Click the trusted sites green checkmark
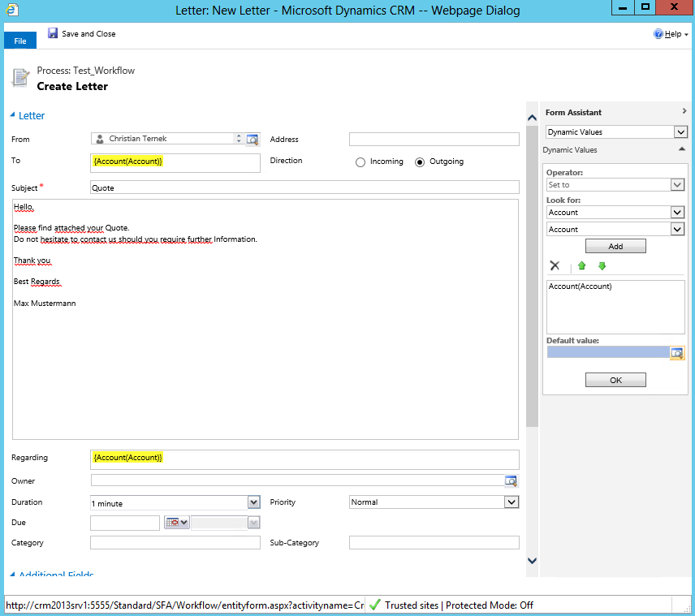695x616 pixels. coord(375,605)
